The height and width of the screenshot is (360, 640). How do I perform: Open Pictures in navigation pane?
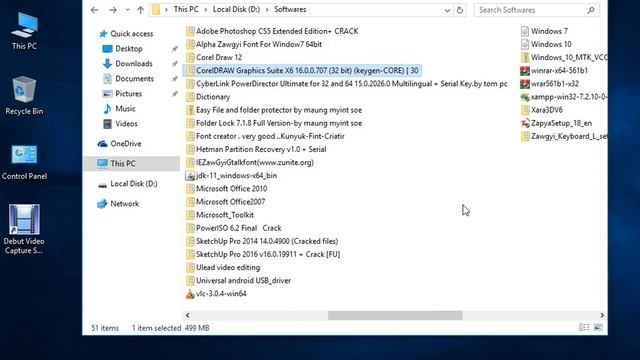click(x=122, y=94)
